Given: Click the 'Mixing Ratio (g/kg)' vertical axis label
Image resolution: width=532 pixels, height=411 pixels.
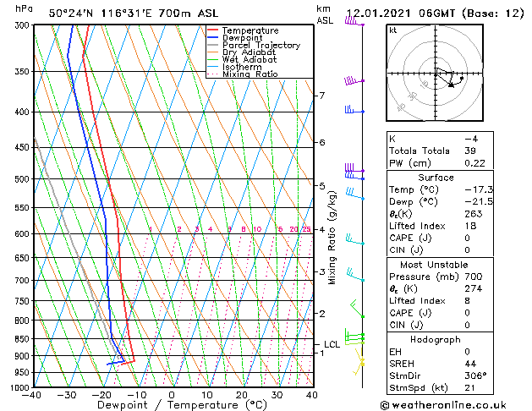Looking at the screenshot, I should pyautogui.click(x=332, y=238).
